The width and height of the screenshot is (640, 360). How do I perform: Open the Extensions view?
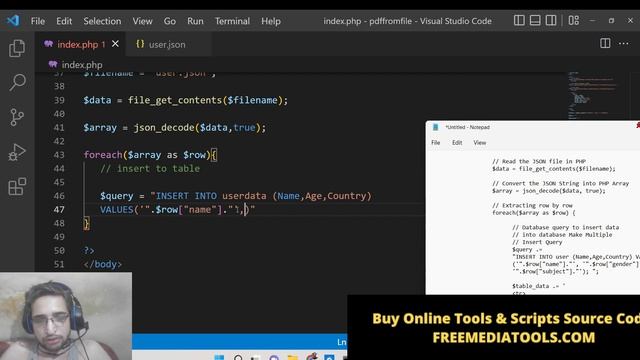click(17, 187)
